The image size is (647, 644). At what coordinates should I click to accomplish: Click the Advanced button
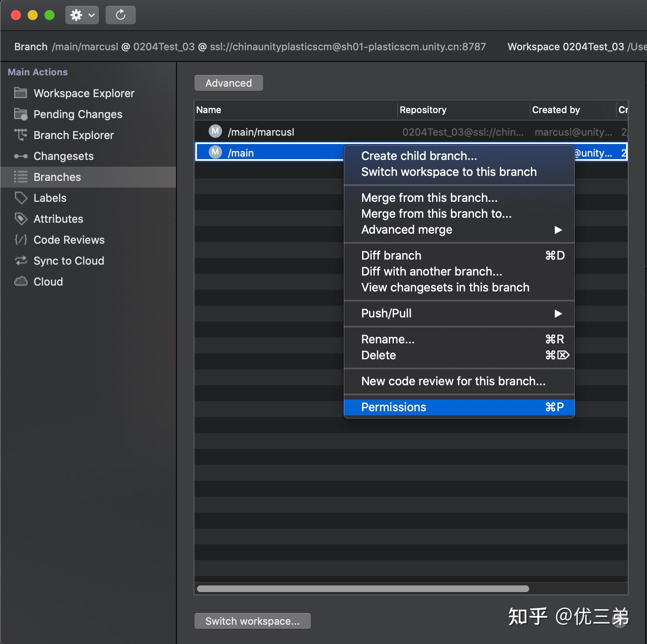point(228,82)
